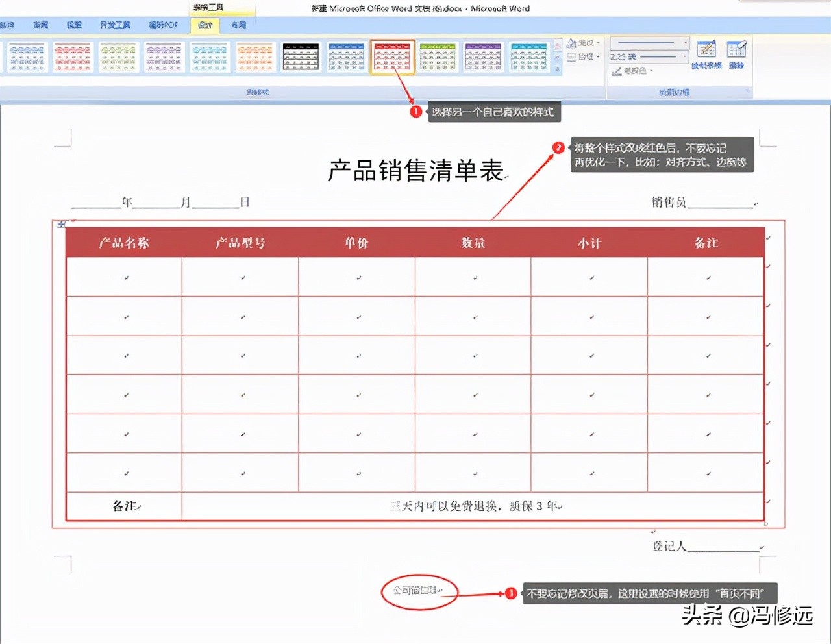This screenshot has height=644, width=831.
Task: Apply the yellow-green table style thumbnail
Action: pyautogui.click(x=118, y=56)
